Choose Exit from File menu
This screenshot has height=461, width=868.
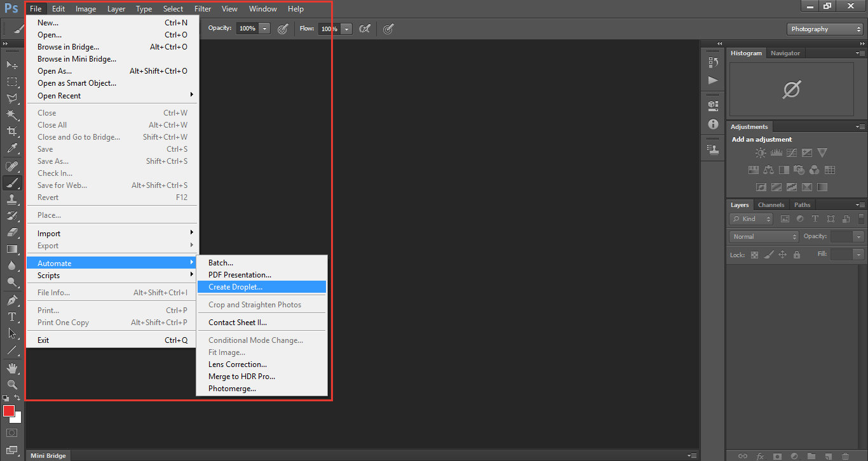(112, 340)
